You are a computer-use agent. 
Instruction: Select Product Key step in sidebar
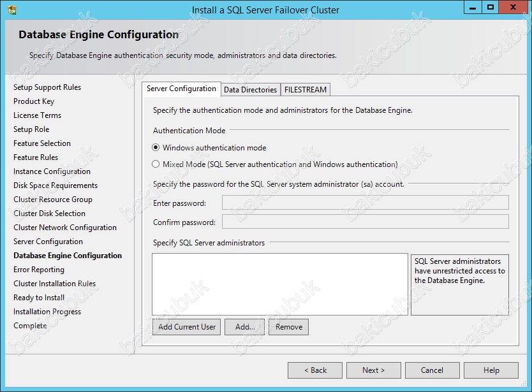(x=34, y=101)
